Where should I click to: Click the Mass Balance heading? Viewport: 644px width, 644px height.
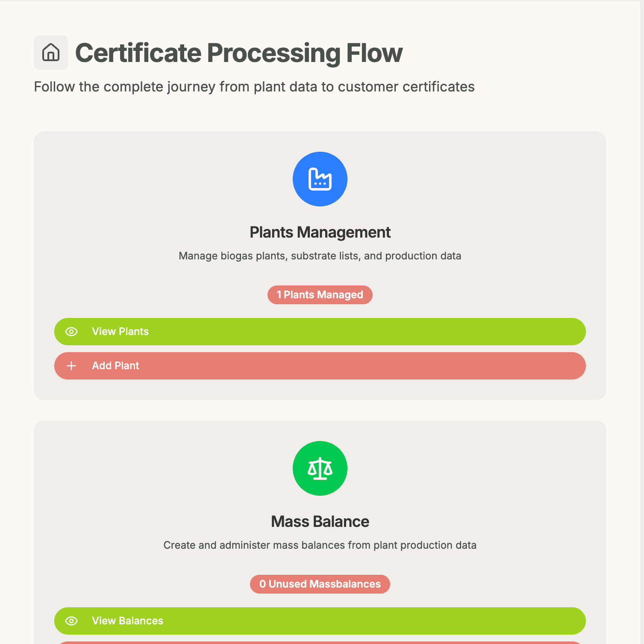(x=320, y=522)
